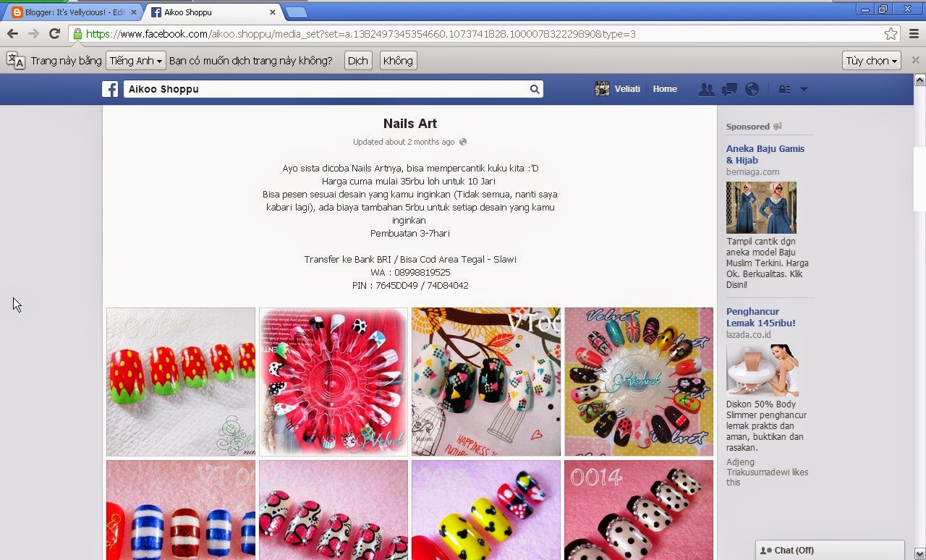Click the address bar URL
926x560 pixels.
(361, 34)
